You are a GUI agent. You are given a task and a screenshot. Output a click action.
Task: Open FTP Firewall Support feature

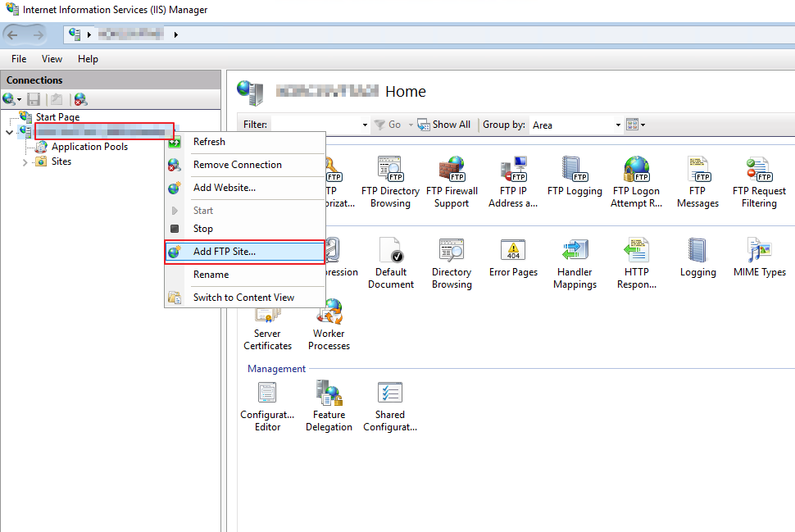tap(452, 181)
